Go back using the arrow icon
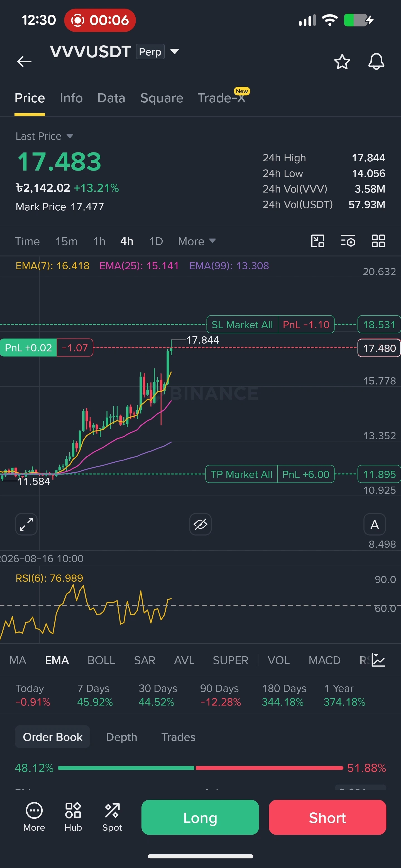Screen dimensions: 401x868 [24, 62]
